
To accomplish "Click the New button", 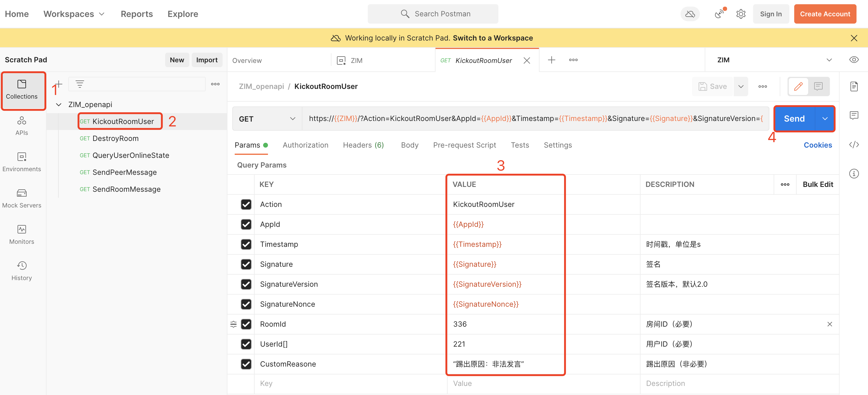I will pos(177,60).
